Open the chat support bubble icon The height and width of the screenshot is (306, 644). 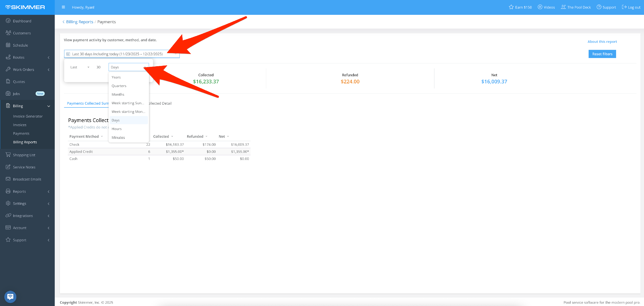point(10,297)
